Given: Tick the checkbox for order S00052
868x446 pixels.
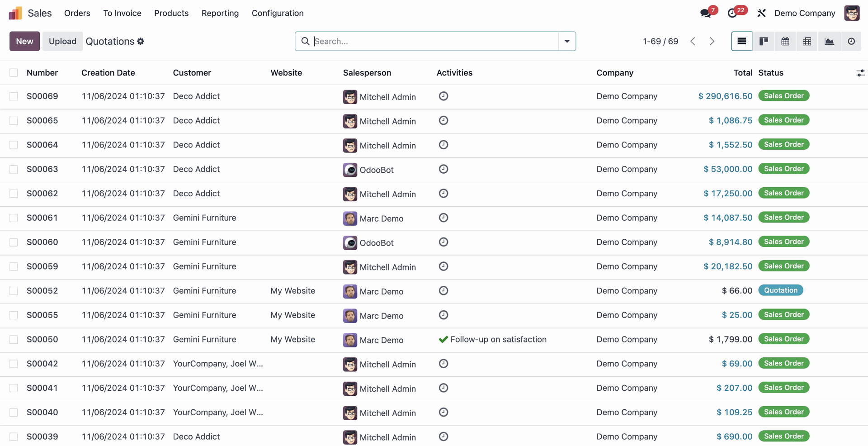Looking at the screenshot, I should click(x=14, y=291).
